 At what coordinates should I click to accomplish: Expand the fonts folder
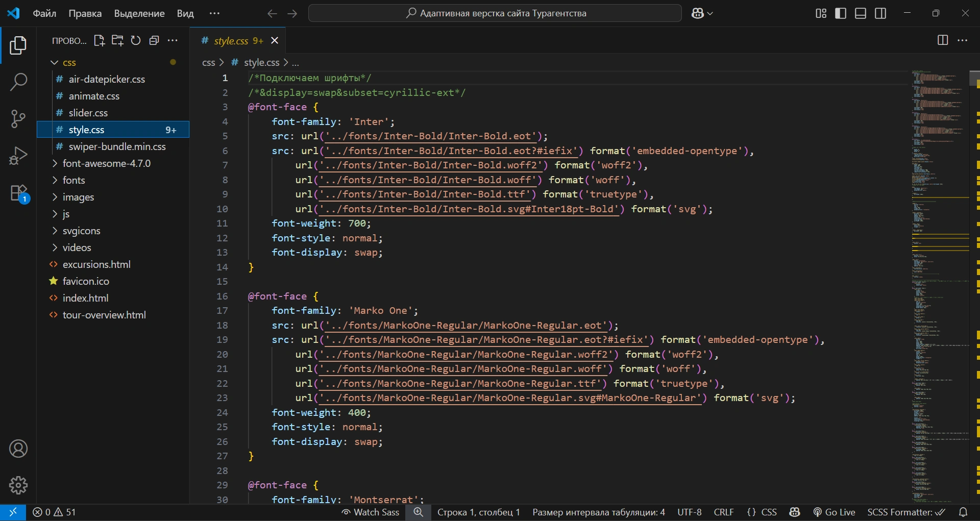tap(73, 180)
